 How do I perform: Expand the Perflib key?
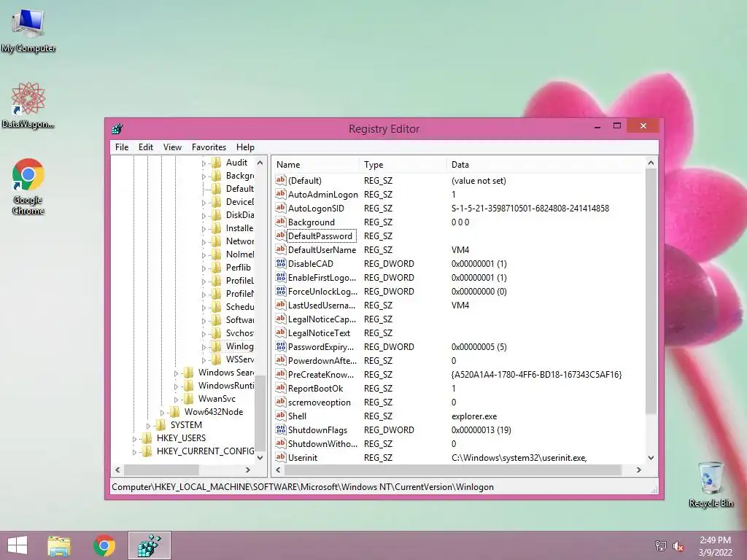(x=204, y=268)
